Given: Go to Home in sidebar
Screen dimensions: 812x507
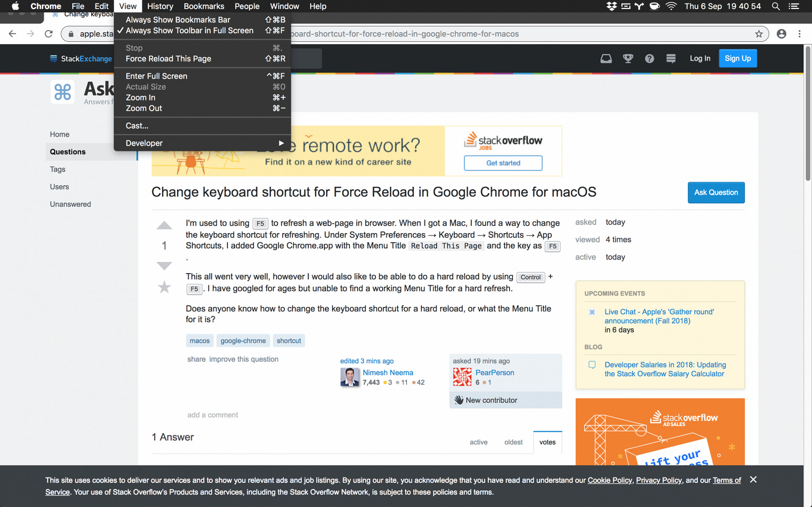Looking at the screenshot, I should [x=60, y=134].
